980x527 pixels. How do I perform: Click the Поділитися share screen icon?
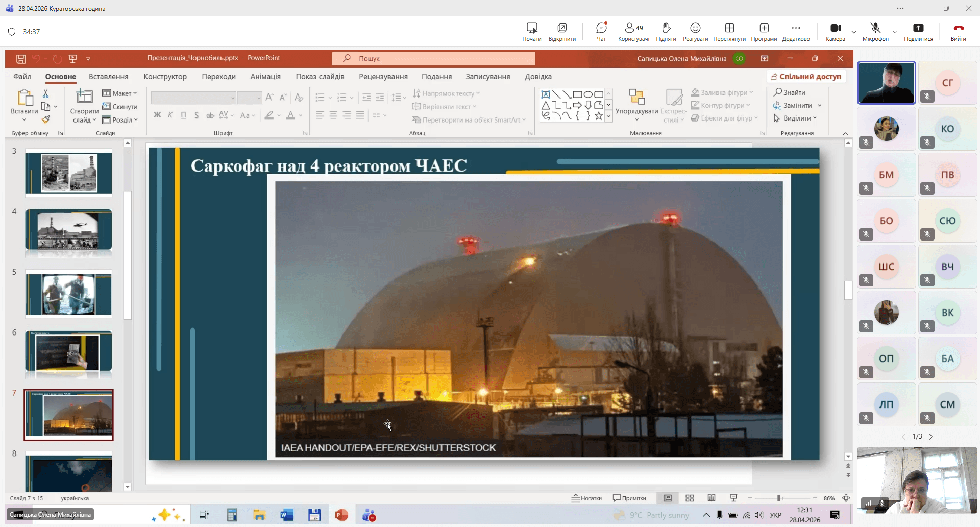point(918,29)
